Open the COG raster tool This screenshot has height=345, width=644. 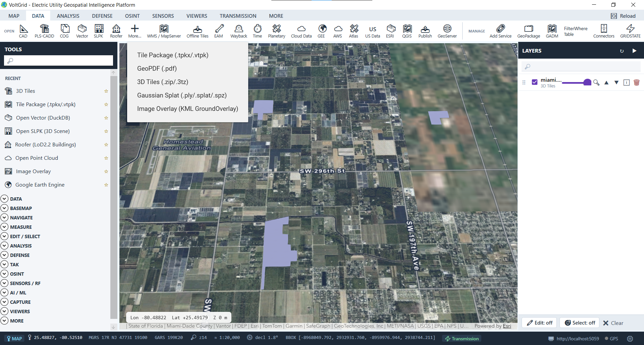(x=64, y=31)
